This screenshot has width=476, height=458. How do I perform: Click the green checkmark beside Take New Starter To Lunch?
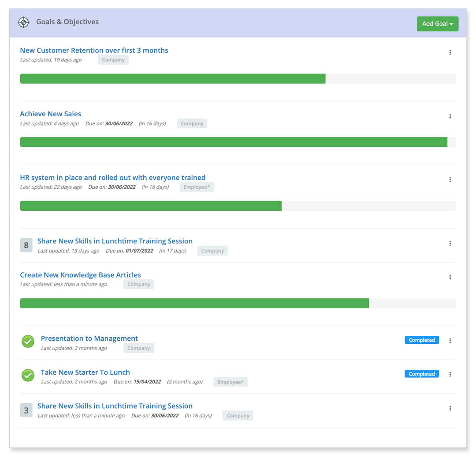28,375
